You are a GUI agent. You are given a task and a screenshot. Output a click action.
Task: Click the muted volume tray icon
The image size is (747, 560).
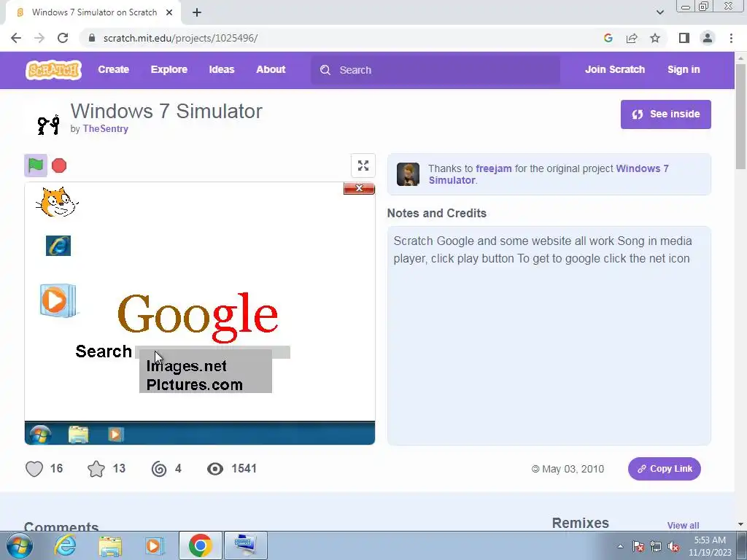(x=673, y=546)
